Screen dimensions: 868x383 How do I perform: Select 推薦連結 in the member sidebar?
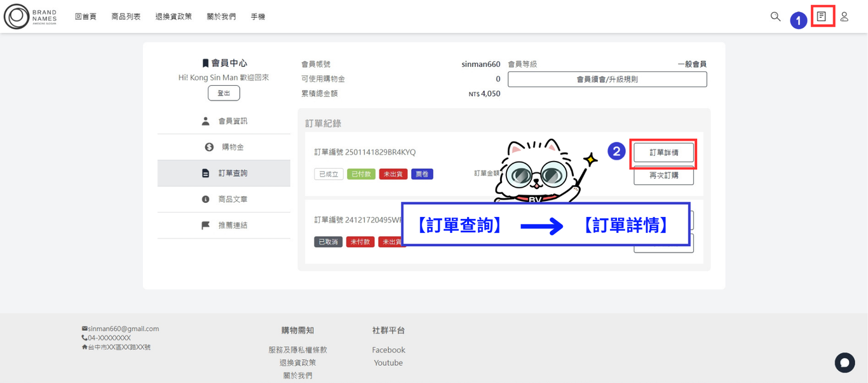point(224,225)
